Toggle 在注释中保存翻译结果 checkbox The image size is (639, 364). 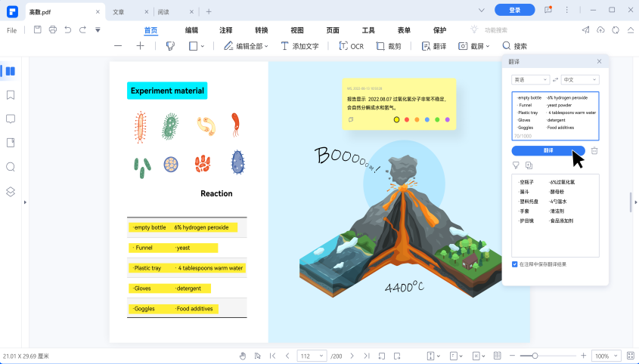click(515, 264)
